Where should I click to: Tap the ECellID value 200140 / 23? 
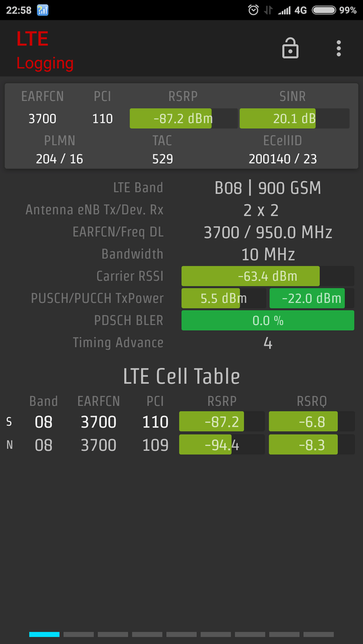click(x=282, y=159)
